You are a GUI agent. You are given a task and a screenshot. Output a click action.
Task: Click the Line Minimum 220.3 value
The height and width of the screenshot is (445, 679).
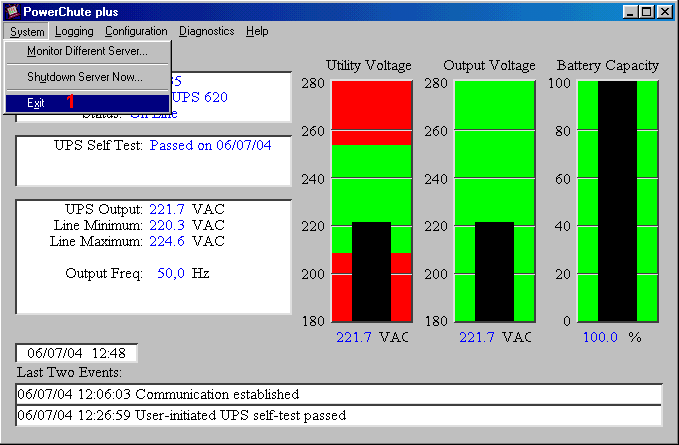point(167,226)
